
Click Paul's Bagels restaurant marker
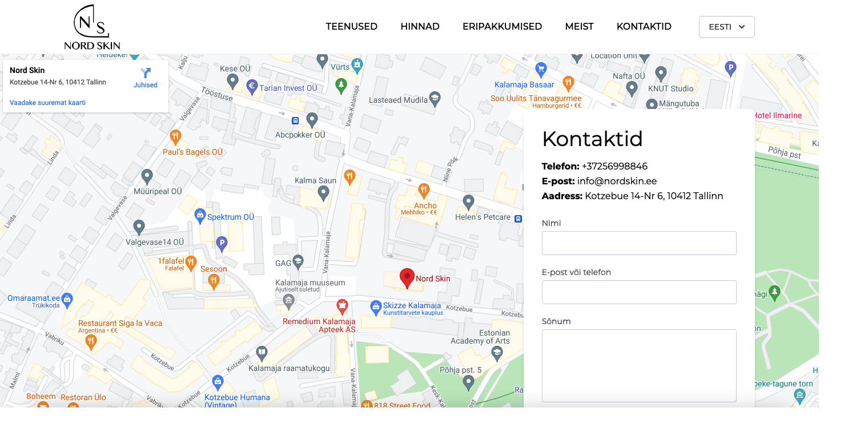point(175,137)
